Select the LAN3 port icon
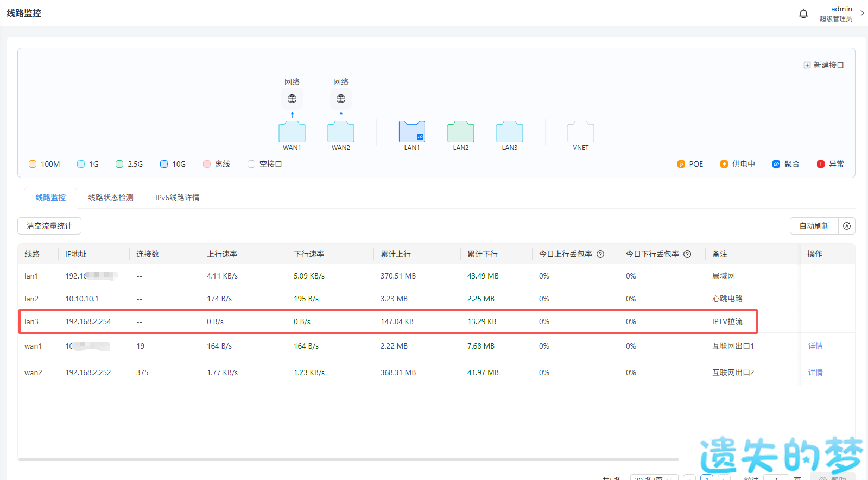The width and height of the screenshot is (868, 480). tap(510, 131)
